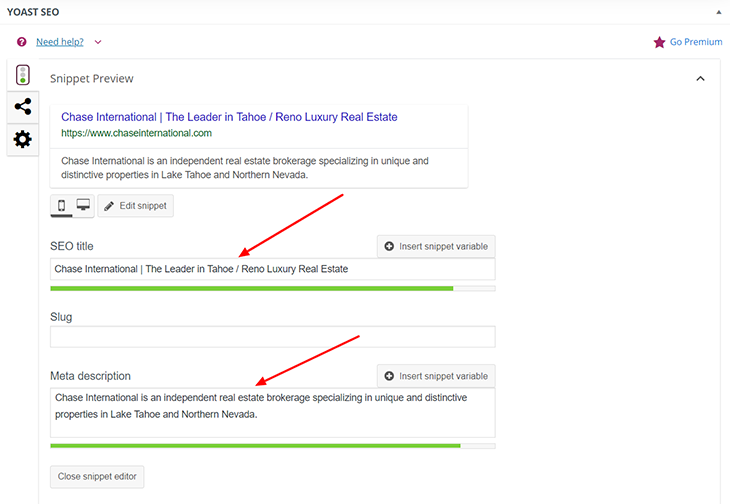Click the Edit snippet button
Viewport: 730px width, 504px height.
135,206
